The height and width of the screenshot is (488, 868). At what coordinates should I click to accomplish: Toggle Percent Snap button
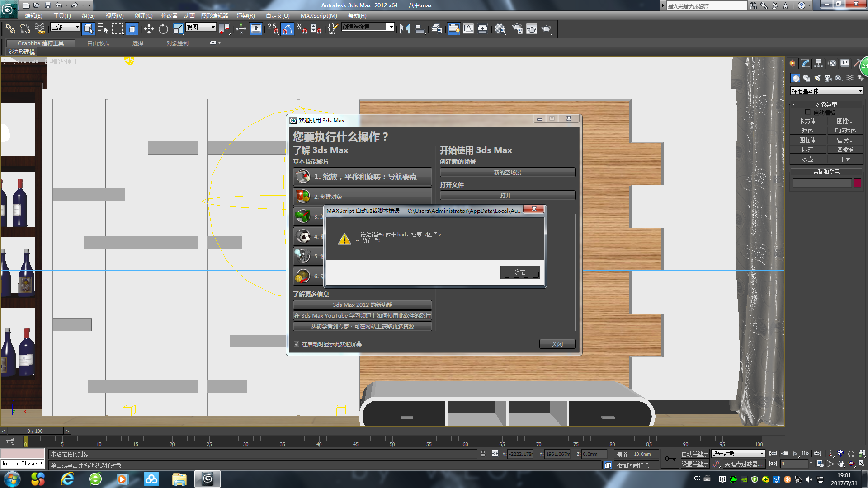[x=302, y=29]
